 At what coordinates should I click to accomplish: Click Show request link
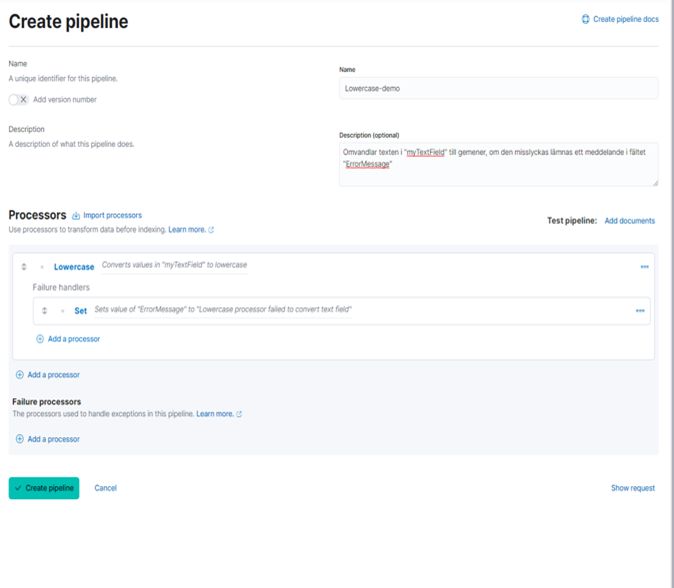tap(632, 488)
